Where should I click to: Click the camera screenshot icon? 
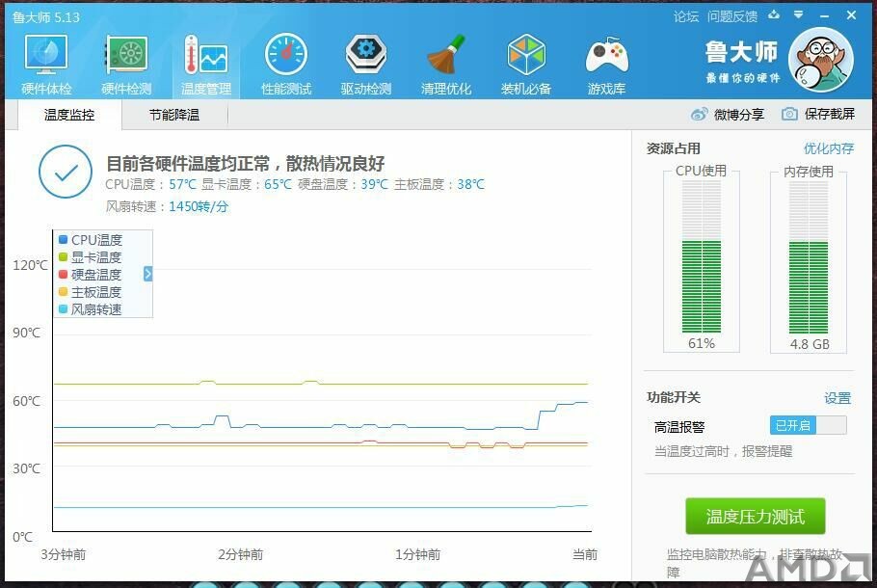click(789, 114)
